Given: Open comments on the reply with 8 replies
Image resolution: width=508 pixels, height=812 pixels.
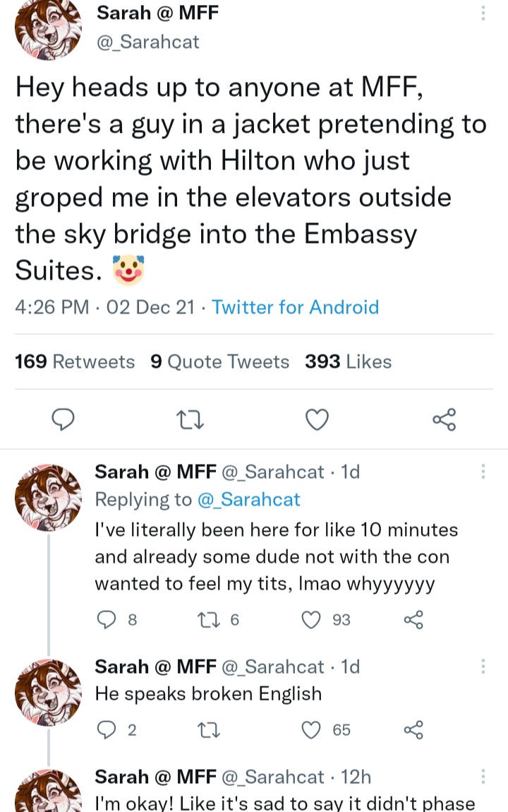Looking at the screenshot, I should click(107, 619).
